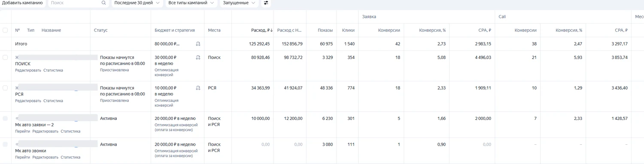
Task: Click CPA, ₽ header under Call group
Action: click(621, 30)
